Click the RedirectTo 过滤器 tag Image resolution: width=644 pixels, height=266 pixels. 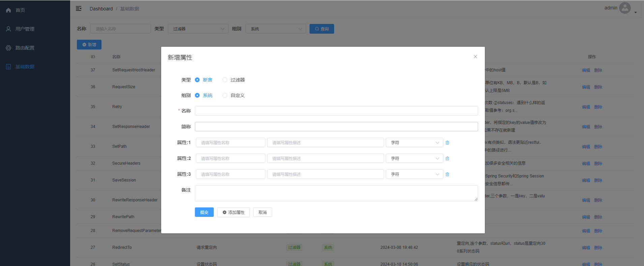(294, 247)
